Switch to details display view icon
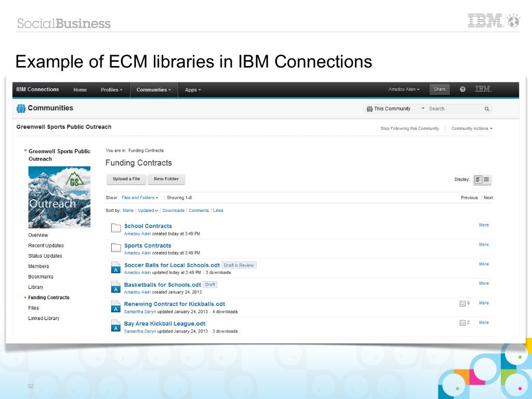 pyautogui.click(x=478, y=179)
